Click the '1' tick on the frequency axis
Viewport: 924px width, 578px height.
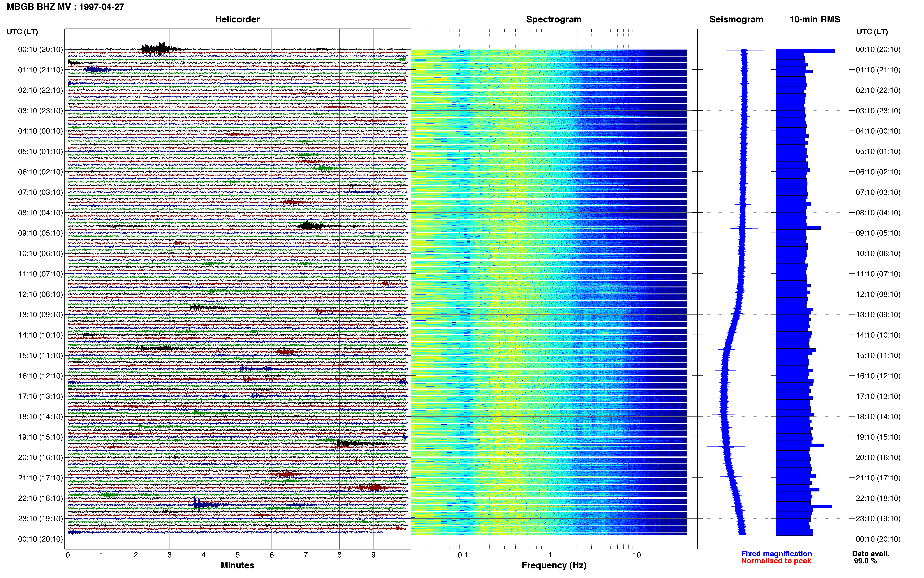click(x=550, y=555)
